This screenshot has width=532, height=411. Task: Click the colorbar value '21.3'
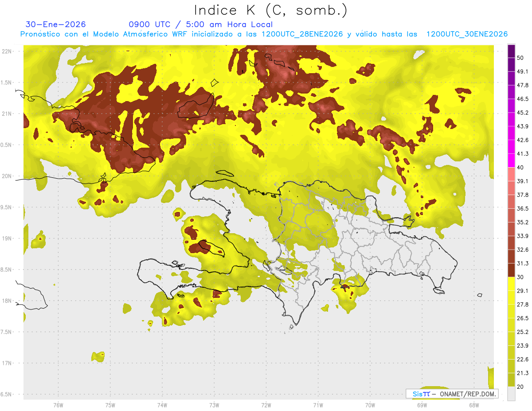(523, 373)
